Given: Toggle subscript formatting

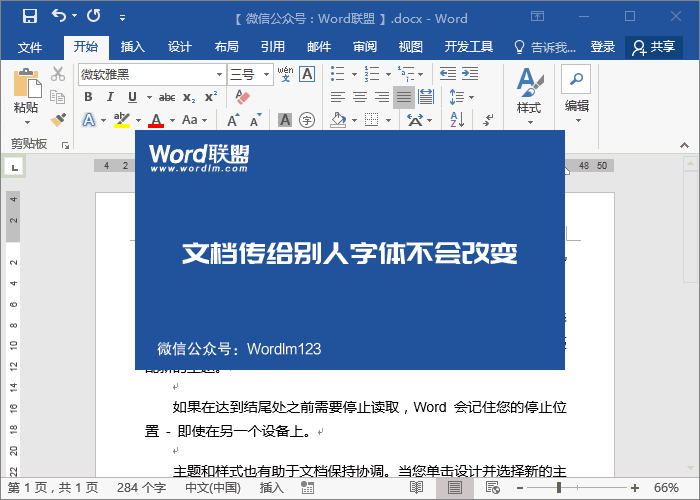Looking at the screenshot, I should pos(189,97).
